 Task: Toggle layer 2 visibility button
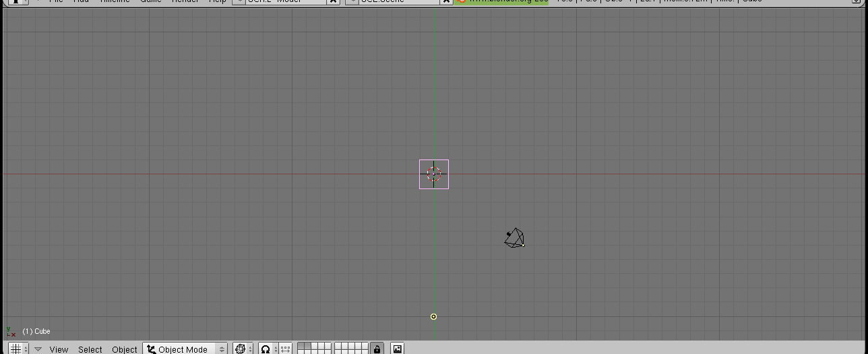point(307,345)
